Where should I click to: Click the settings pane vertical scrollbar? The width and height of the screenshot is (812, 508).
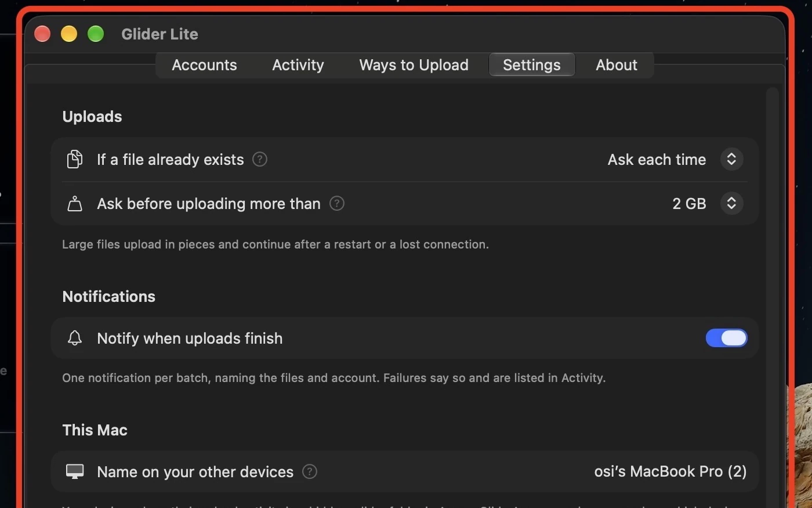click(x=772, y=297)
